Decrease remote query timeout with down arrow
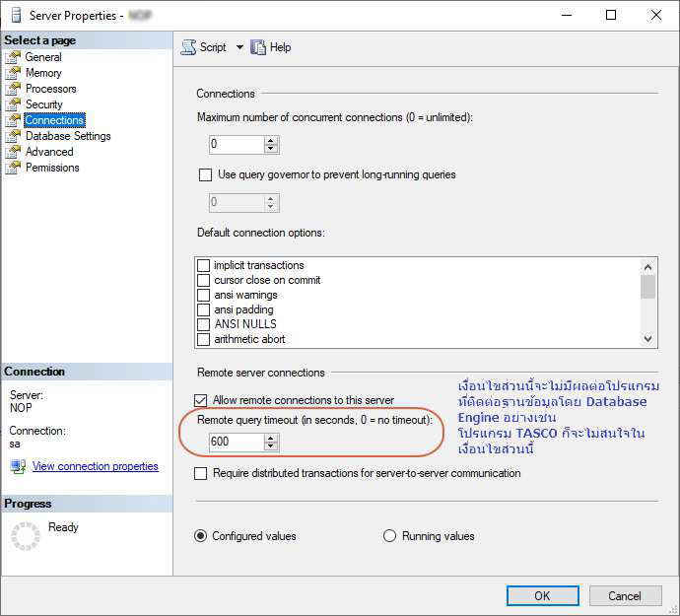 pyautogui.click(x=271, y=446)
